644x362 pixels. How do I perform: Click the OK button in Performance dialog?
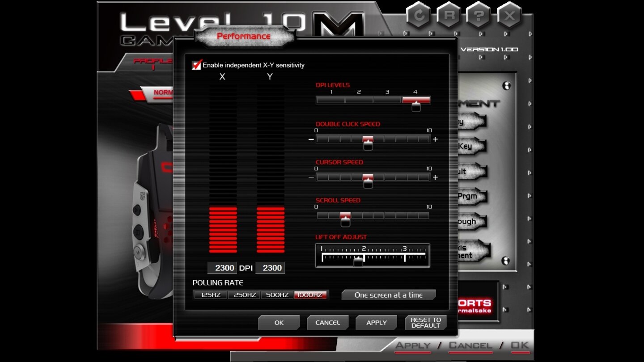click(x=279, y=323)
